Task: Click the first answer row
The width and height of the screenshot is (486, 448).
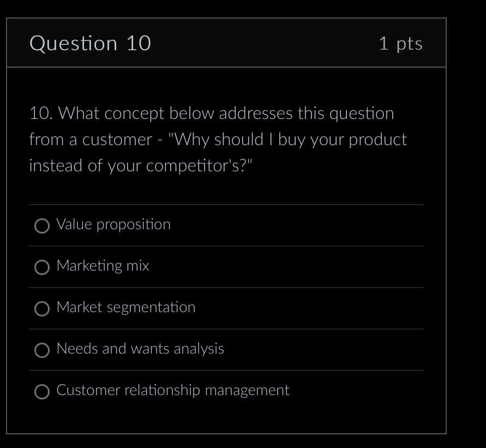Action: 226,225
